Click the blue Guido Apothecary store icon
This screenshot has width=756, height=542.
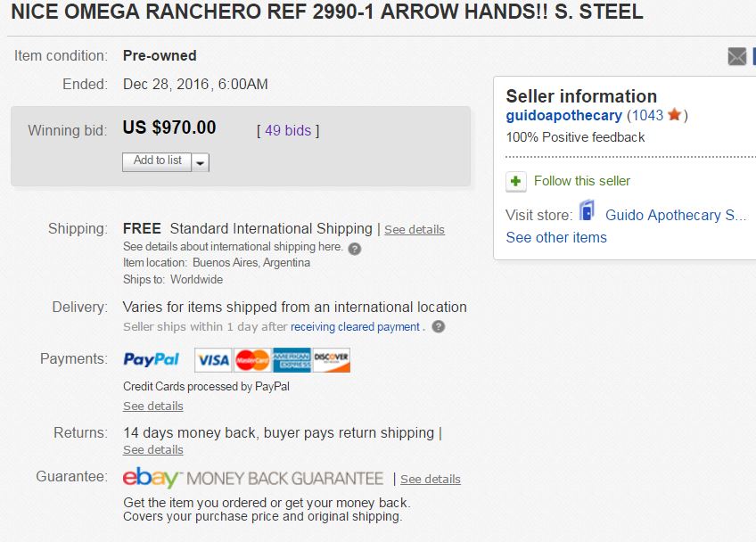[587, 212]
